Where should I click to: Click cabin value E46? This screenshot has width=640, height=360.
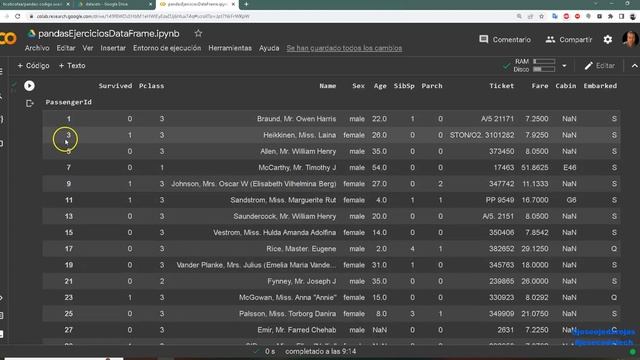569,168
